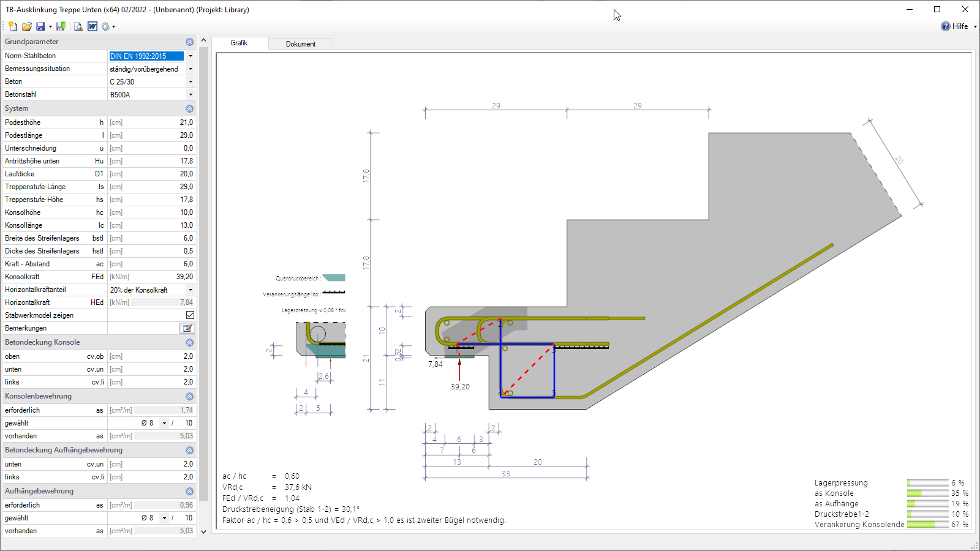Screen dimensions: 980x551
Task: Click the scroll down arrow of parameter panel
Action: pos(203,531)
